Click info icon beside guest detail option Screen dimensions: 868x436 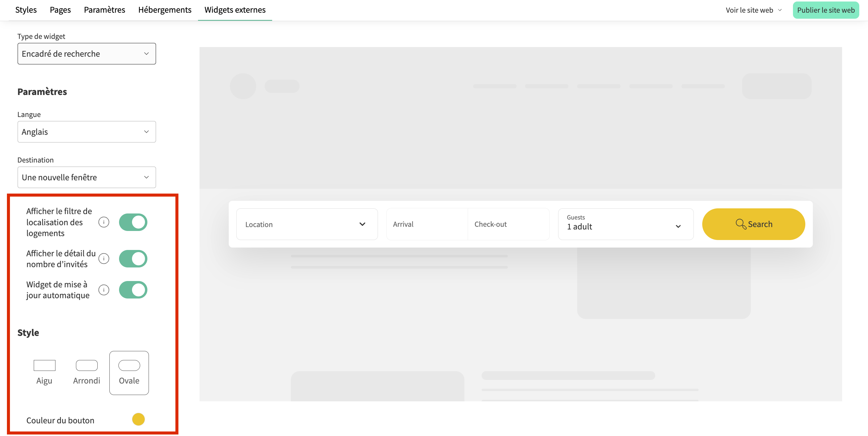104,259
